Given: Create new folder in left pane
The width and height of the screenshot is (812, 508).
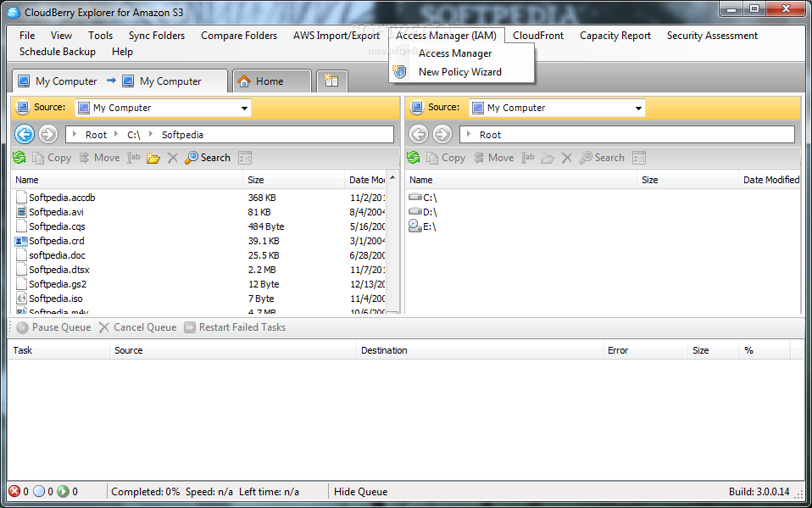Looking at the screenshot, I should pyautogui.click(x=153, y=158).
